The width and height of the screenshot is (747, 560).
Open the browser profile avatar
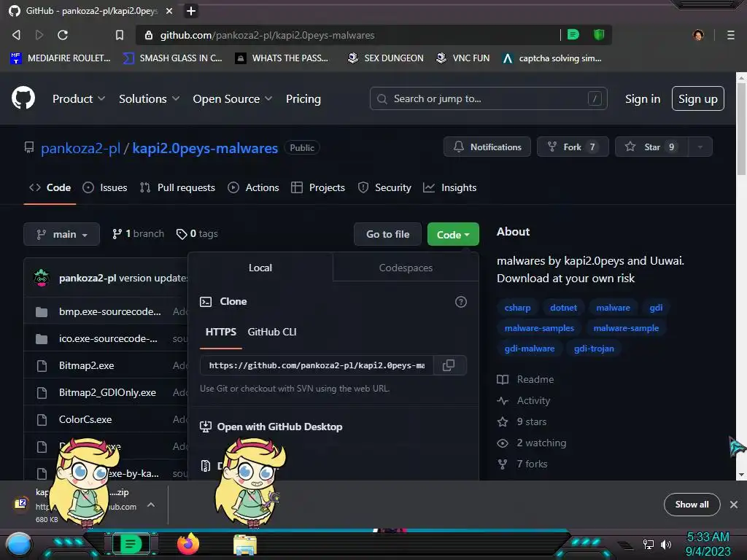coord(698,35)
